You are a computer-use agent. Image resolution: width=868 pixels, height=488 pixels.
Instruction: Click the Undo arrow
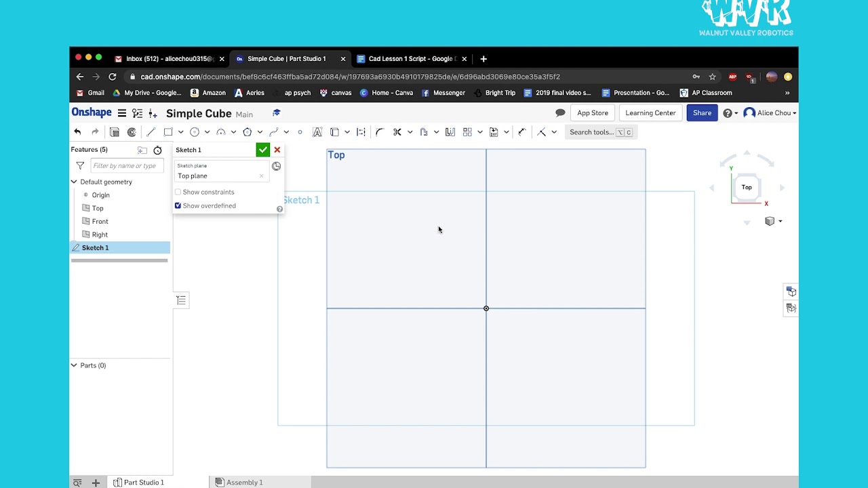pos(77,132)
